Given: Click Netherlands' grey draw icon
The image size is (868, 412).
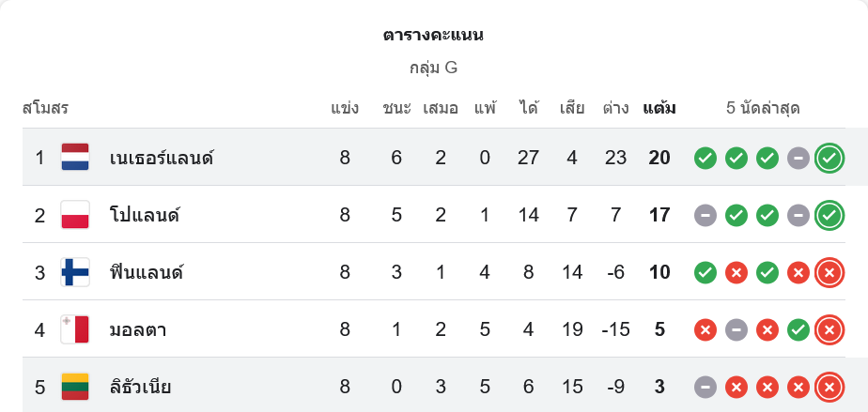Looking at the screenshot, I should tap(798, 158).
